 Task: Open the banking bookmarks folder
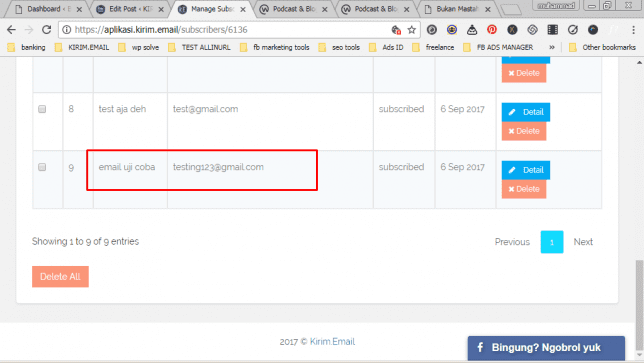(27, 47)
